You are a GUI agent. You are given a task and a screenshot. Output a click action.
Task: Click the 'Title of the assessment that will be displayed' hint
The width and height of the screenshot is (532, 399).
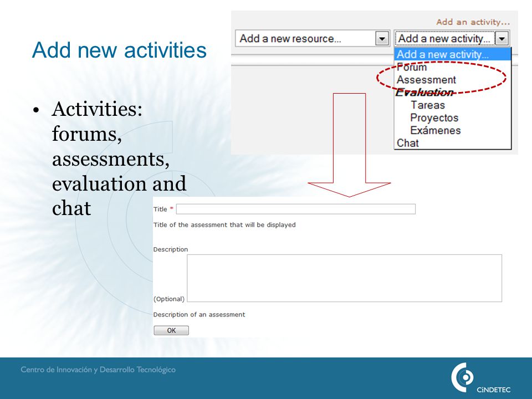(x=224, y=225)
